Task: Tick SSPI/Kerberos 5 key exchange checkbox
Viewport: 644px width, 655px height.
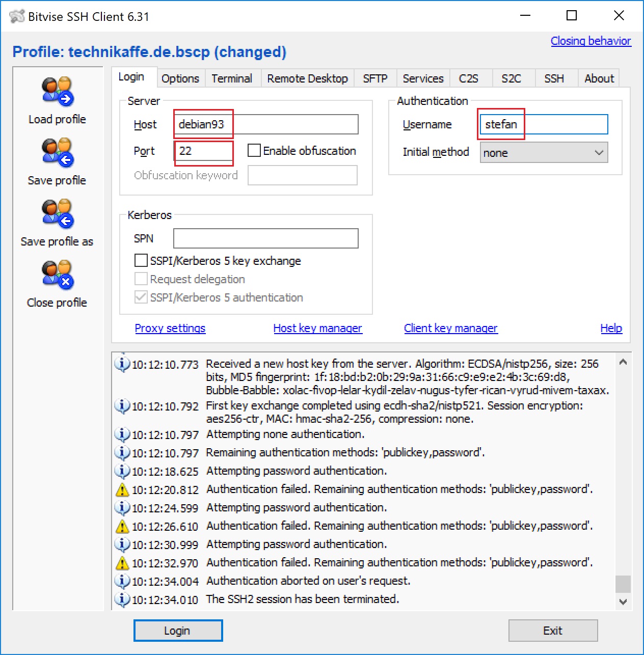Action: pyautogui.click(x=141, y=261)
